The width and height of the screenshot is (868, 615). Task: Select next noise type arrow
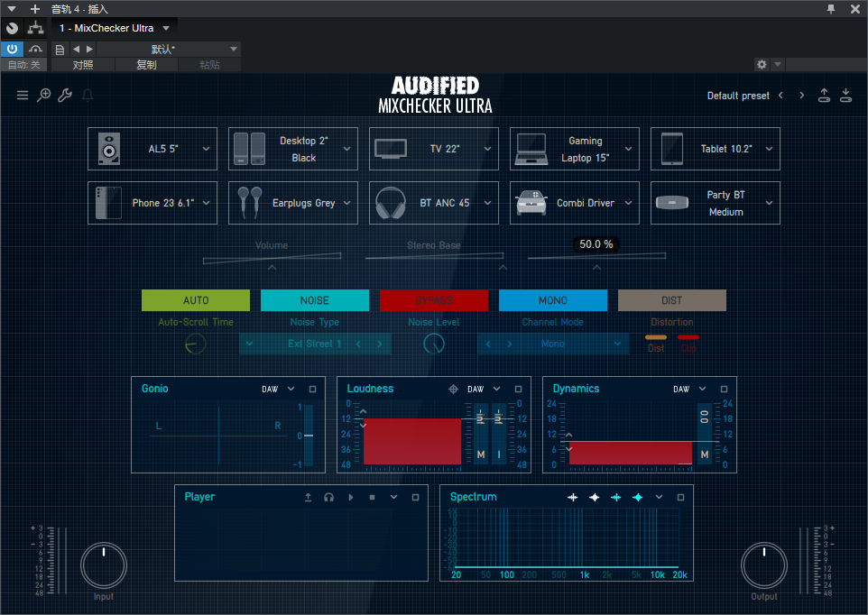[380, 344]
